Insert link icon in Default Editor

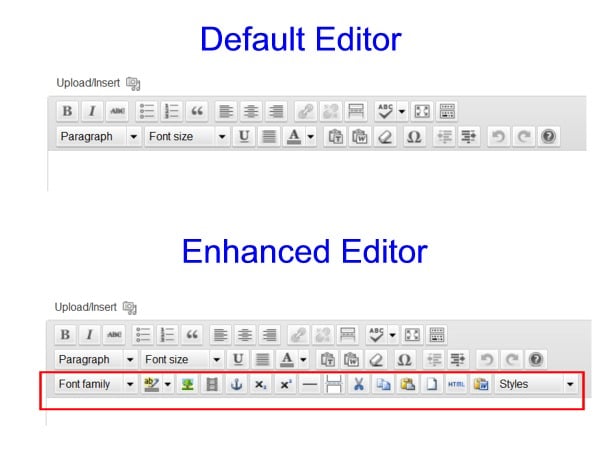pyautogui.click(x=305, y=111)
